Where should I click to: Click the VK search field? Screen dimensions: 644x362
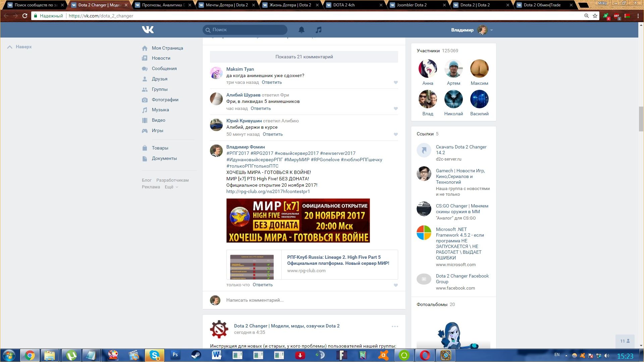pyautogui.click(x=245, y=30)
